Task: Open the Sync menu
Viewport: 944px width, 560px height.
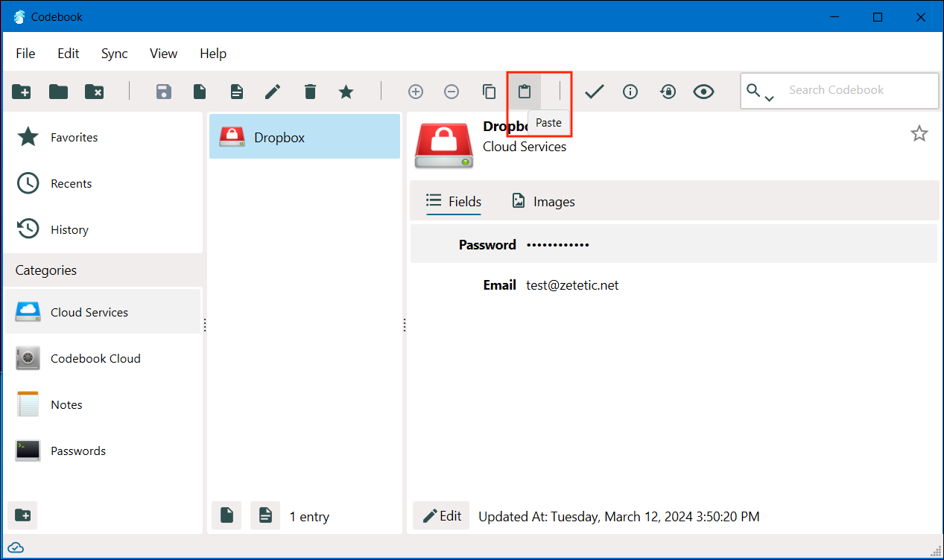Action: [x=115, y=54]
